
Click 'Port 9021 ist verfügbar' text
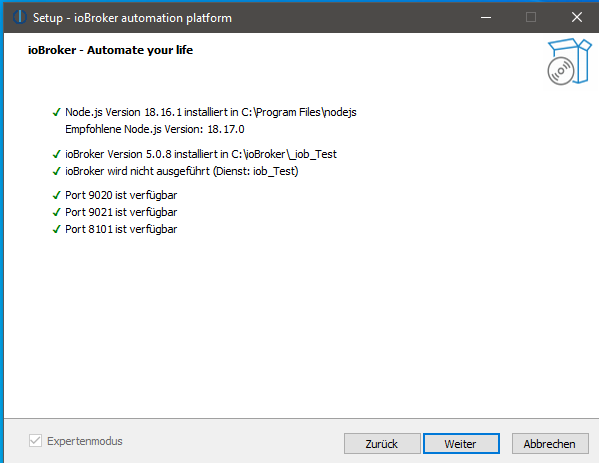(121, 212)
